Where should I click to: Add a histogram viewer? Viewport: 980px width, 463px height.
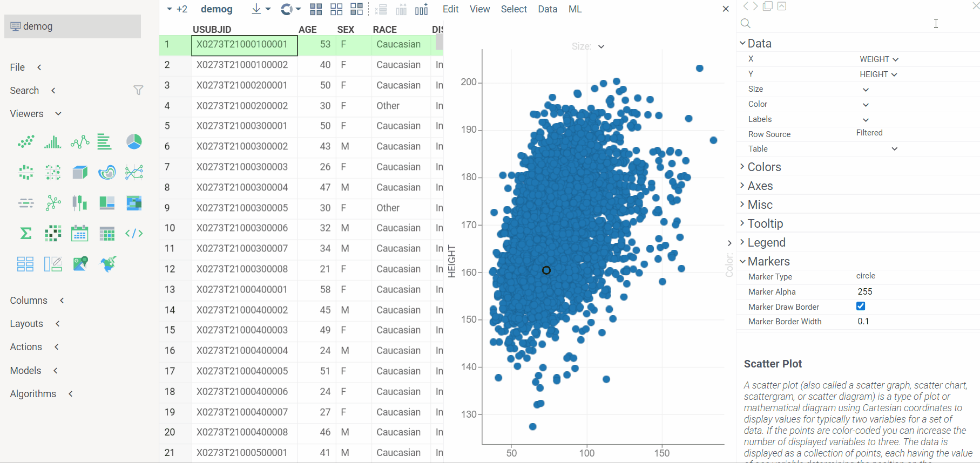pyautogui.click(x=52, y=142)
